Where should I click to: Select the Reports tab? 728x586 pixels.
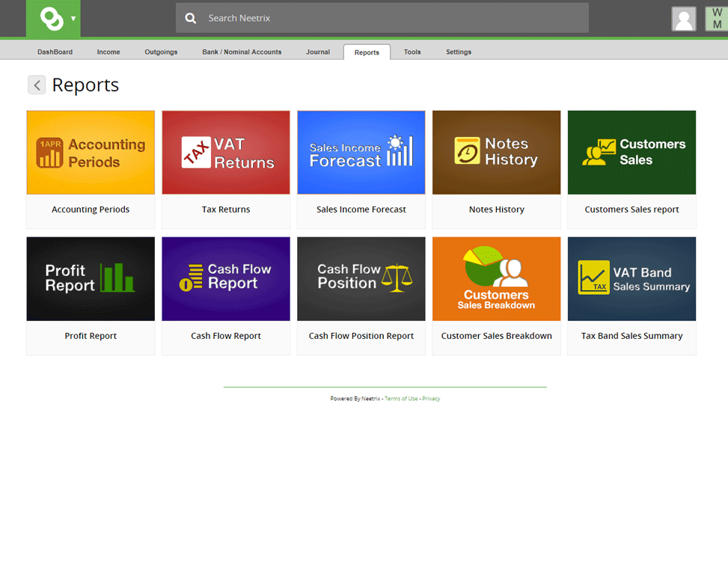coord(367,52)
